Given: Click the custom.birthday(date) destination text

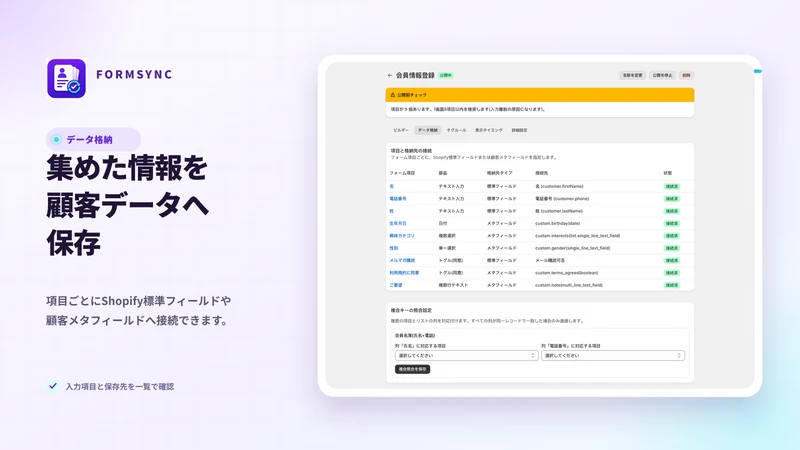Looking at the screenshot, I should [557, 223].
